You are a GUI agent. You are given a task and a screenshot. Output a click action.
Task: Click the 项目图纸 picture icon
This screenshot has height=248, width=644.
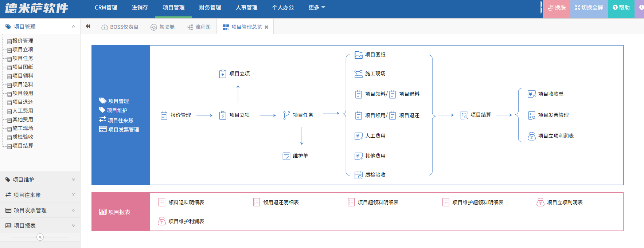359,55
